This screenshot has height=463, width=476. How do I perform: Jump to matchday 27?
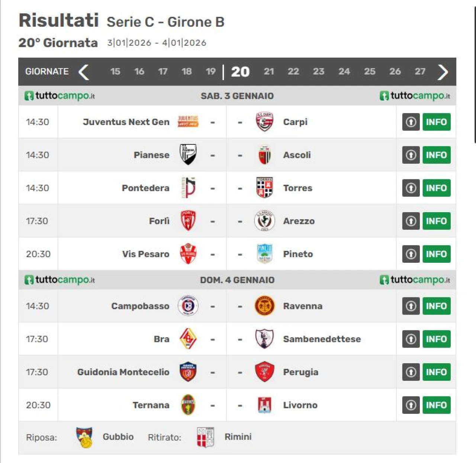[420, 71]
